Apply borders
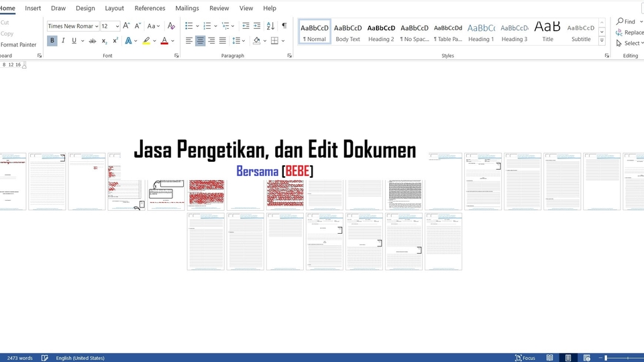Screen dimensions: 644x362 [275, 41]
